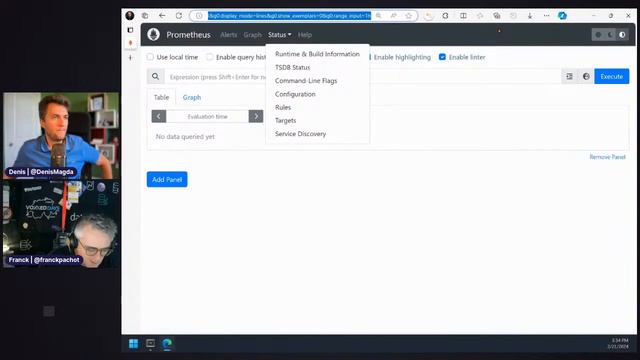The image size is (640, 360).
Task: Click the Remove Panel link
Action: click(x=607, y=157)
